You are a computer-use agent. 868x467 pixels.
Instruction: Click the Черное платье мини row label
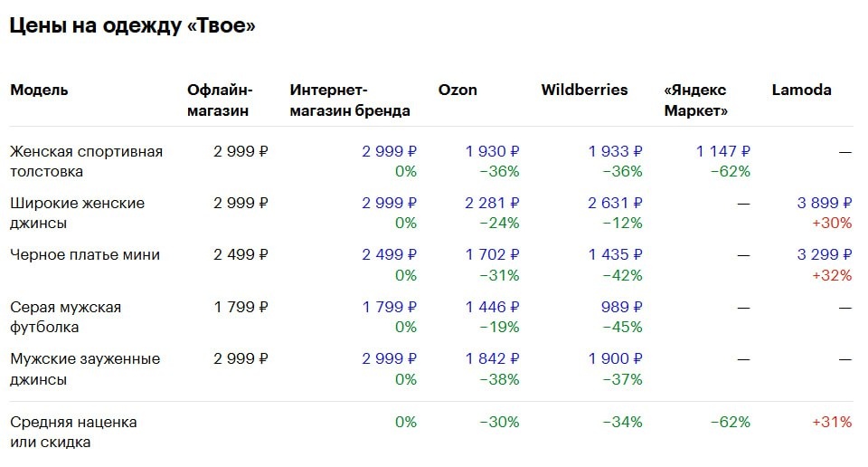(85, 255)
